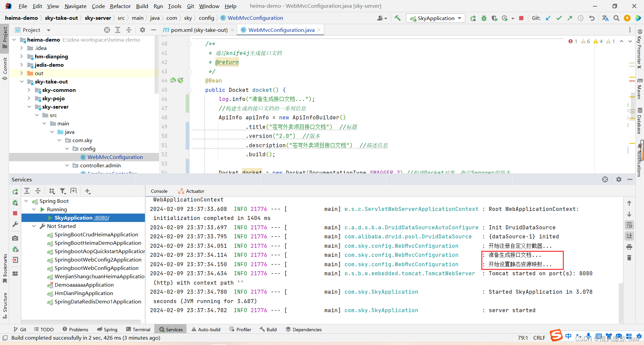644x345 pixels.
Task: Expand the sky-pojo module
Action: 29,98
